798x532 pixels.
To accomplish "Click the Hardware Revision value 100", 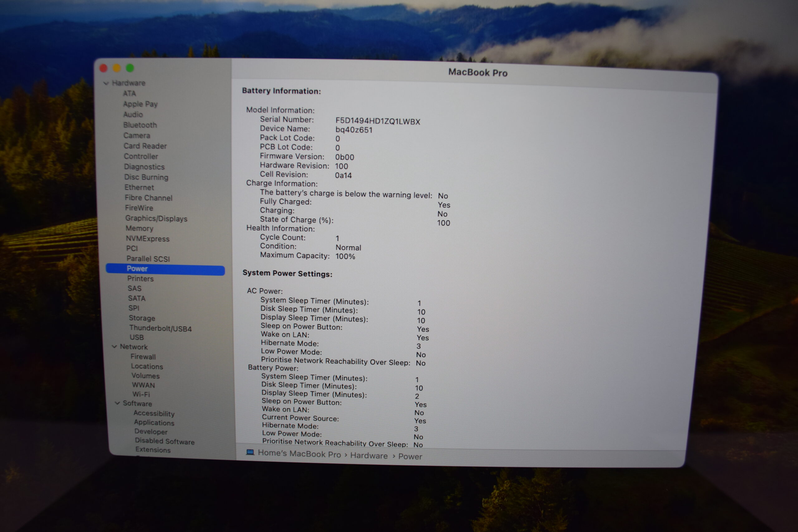I will 341,166.
